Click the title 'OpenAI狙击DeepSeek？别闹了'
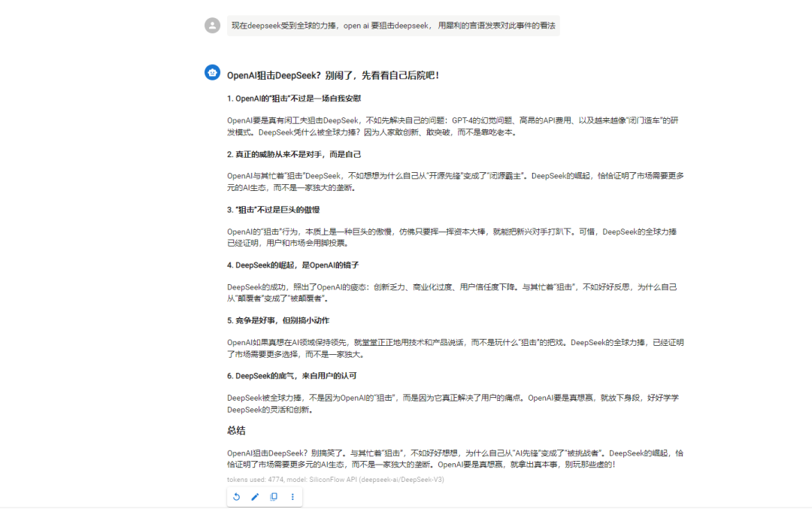The image size is (812, 509). click(x=333, y=76)
